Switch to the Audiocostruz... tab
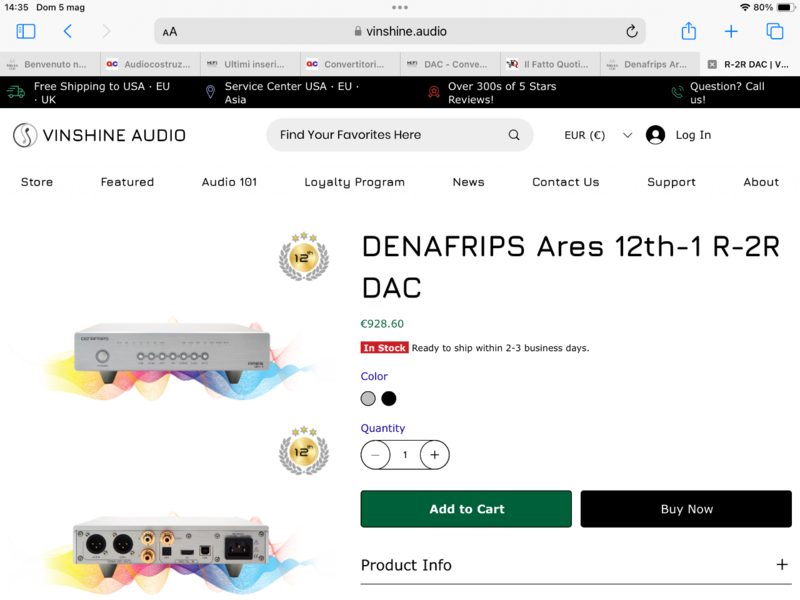The width and height of the screenshot is (800, 600). (150, 64)
